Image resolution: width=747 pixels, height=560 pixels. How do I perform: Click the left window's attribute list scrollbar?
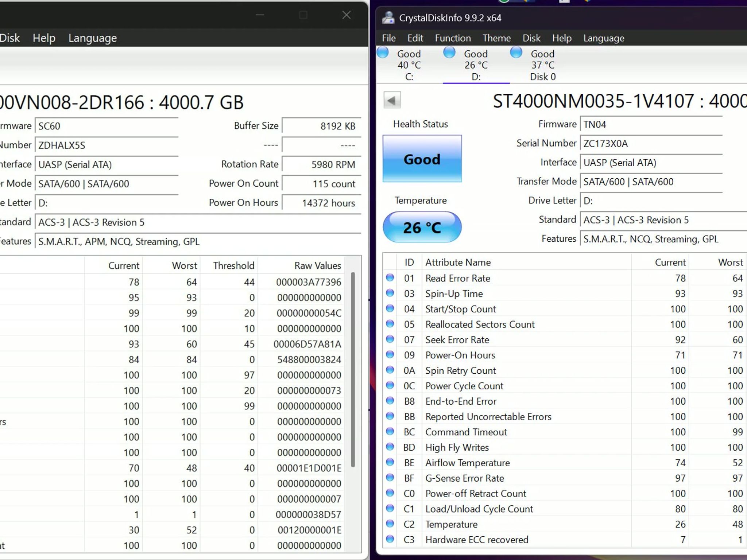353,369
